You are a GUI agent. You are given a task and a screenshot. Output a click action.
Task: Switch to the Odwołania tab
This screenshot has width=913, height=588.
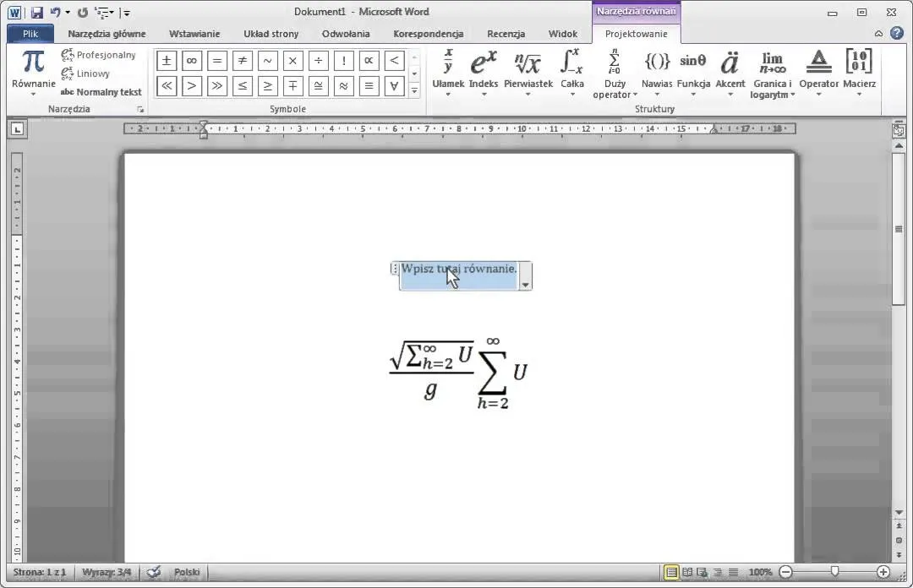pos(346,34)
